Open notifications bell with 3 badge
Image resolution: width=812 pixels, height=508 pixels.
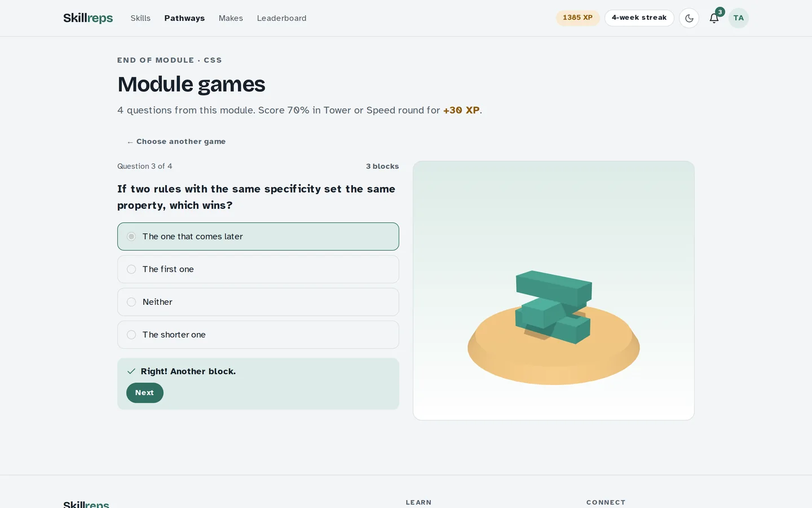point(714,18)
